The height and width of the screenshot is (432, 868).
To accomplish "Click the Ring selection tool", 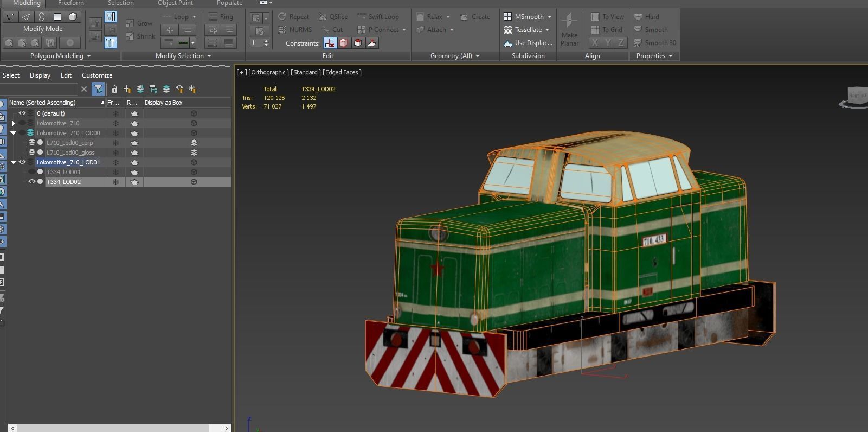I will point(221,17).
